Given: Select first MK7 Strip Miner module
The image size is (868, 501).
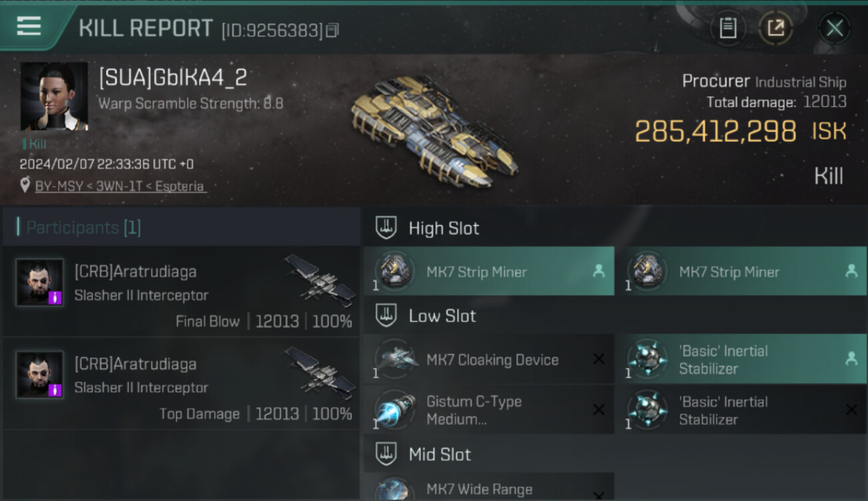Looking at the screenshot, I should point(489,271).
